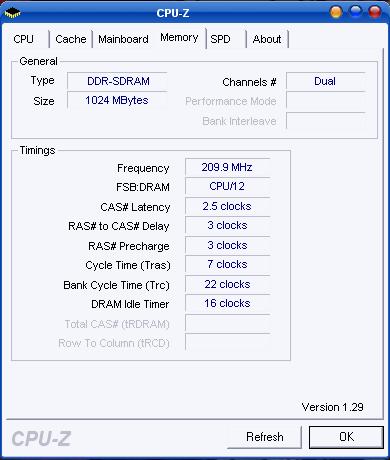Click the CPU-Z chip icon in title bar
Screen dimensions: 390x460
12,13
